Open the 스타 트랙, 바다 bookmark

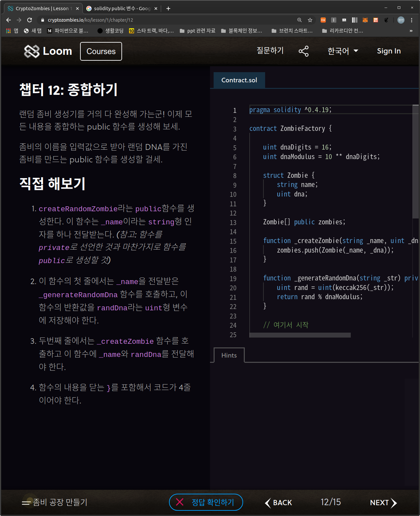click(x=151, y=31)
